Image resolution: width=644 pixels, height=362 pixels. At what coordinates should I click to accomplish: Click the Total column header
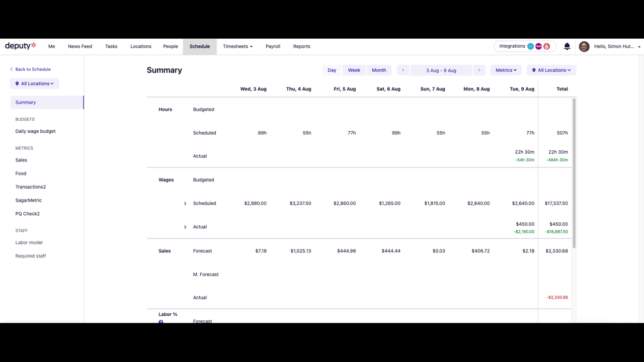point(562,89)
